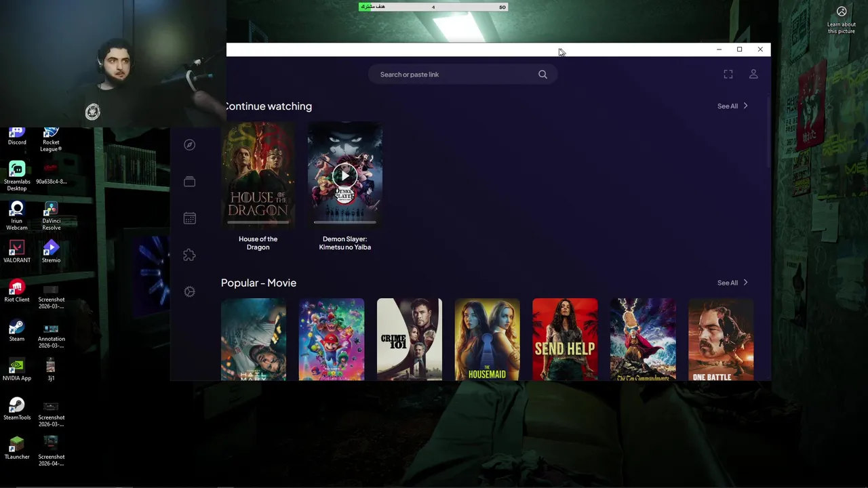Image resolution: width=868 pixels, height=488 pixels.
Task: Click the Continue watching heading
Action: (x=268, y=106)
